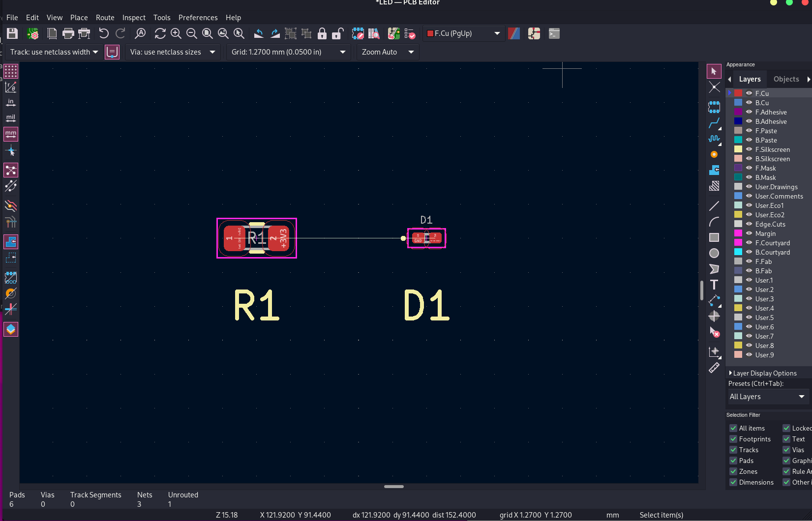The width and height of the screenshot is (812, 521).
Task: Run the design rules checker
Action: point(410,33)
